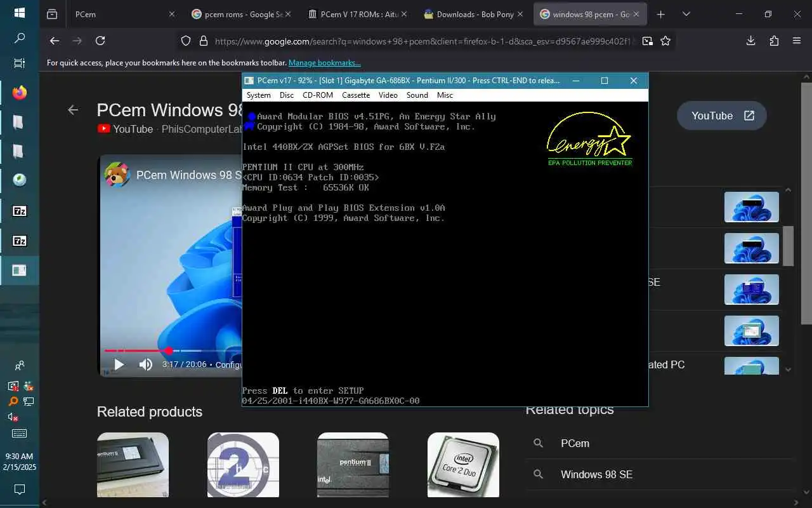The image size is (812, 508).
Task: Open chapter thumbnail beside the SE entry
Action: pyautogui.click(x=752, y=290)
